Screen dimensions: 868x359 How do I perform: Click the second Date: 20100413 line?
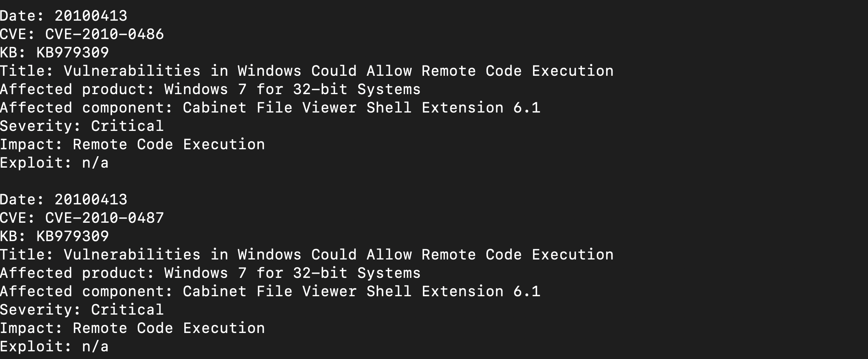tap(63, 200)
